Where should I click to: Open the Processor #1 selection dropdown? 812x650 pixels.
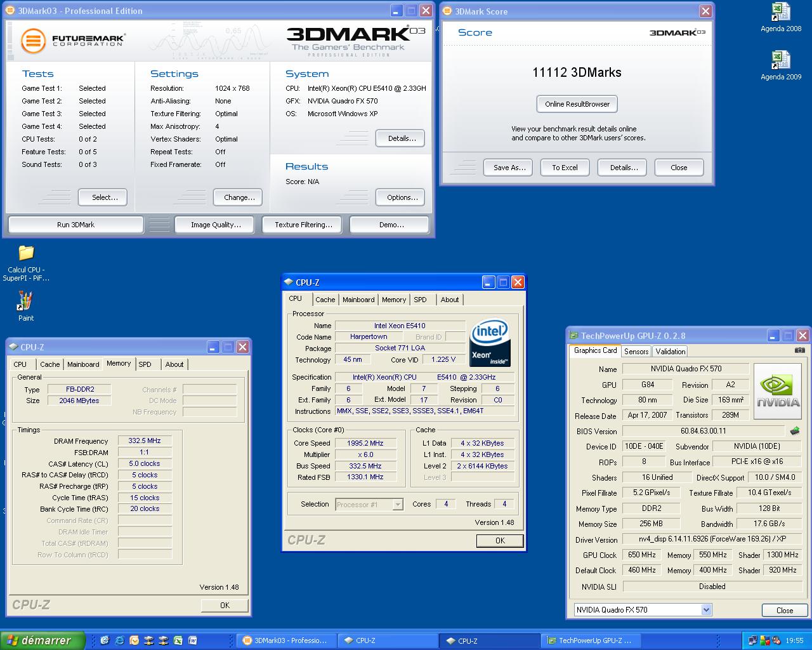[398, 505]
